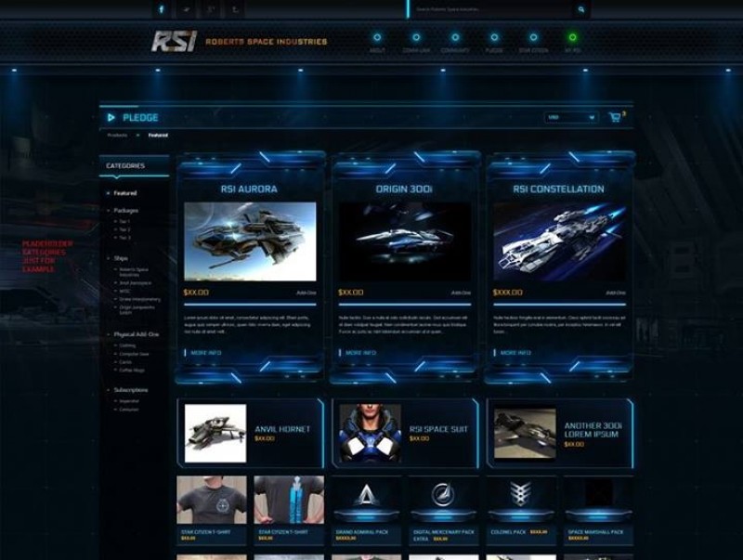Click the RSI Aurora title
743x560 pixels.
pyautogui.click(x=249, y=189)
